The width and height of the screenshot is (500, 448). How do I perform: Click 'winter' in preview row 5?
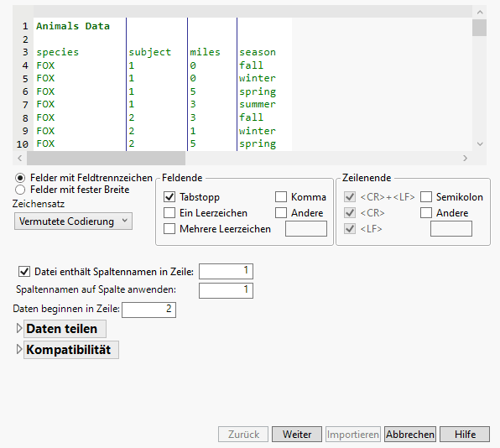pyautogui.click(x=258, y=78)
